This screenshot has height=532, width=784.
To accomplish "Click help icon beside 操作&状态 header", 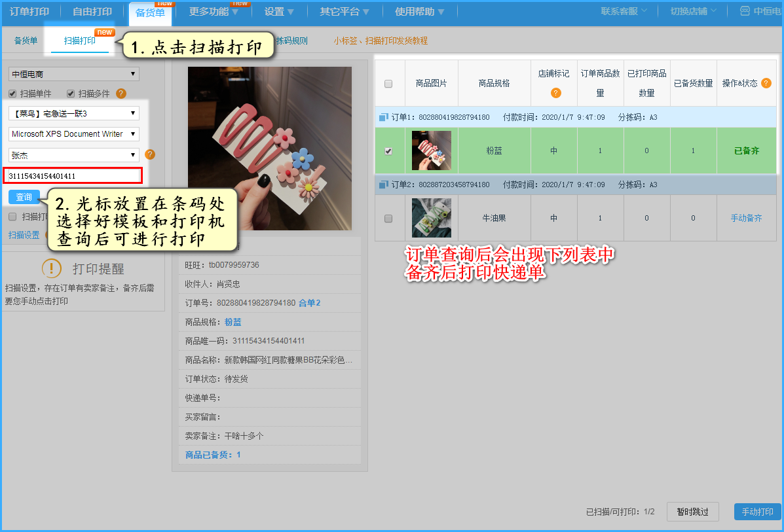I will (x=766, y=83).
